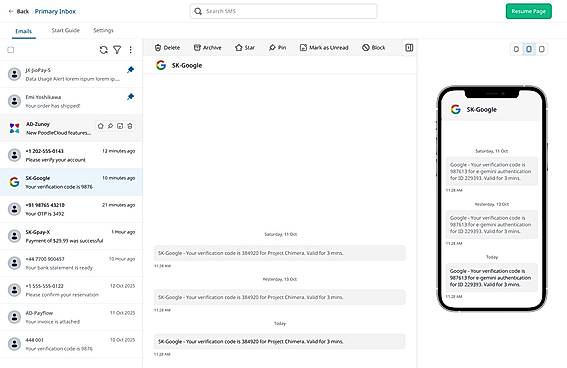Tick the select-all checkbox above the list
This screenshot has height=368, width=567.
[11, 50]
